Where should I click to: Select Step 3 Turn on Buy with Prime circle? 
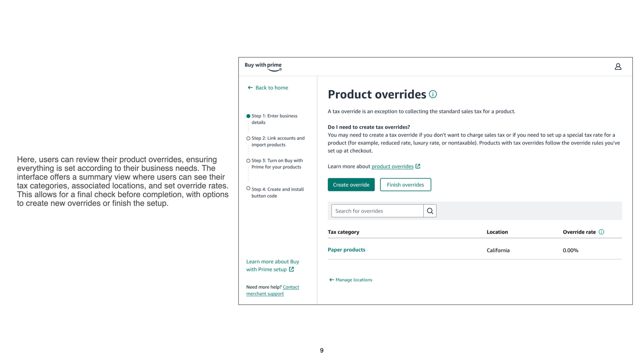248,161
